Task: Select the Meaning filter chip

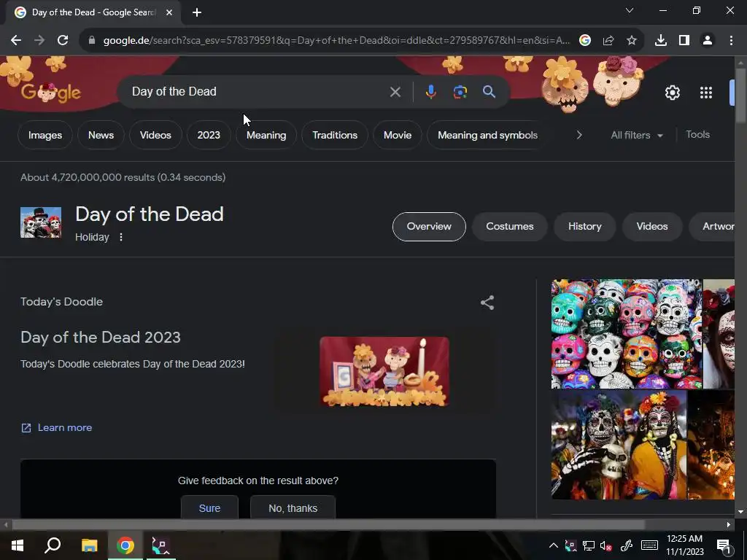Action: click(x=266, y=135)
